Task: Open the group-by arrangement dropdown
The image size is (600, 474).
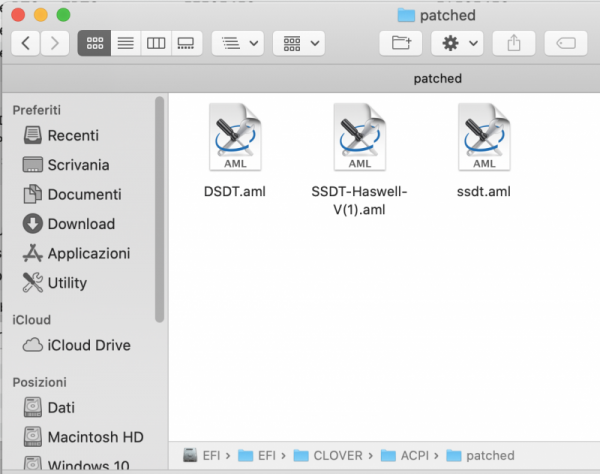Action: coord(237,43)
